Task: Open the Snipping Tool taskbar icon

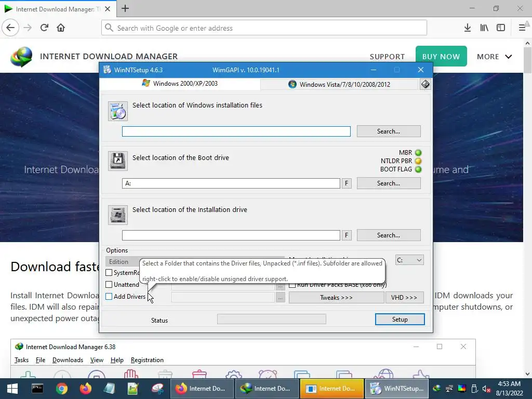Action: pos(157,389)
